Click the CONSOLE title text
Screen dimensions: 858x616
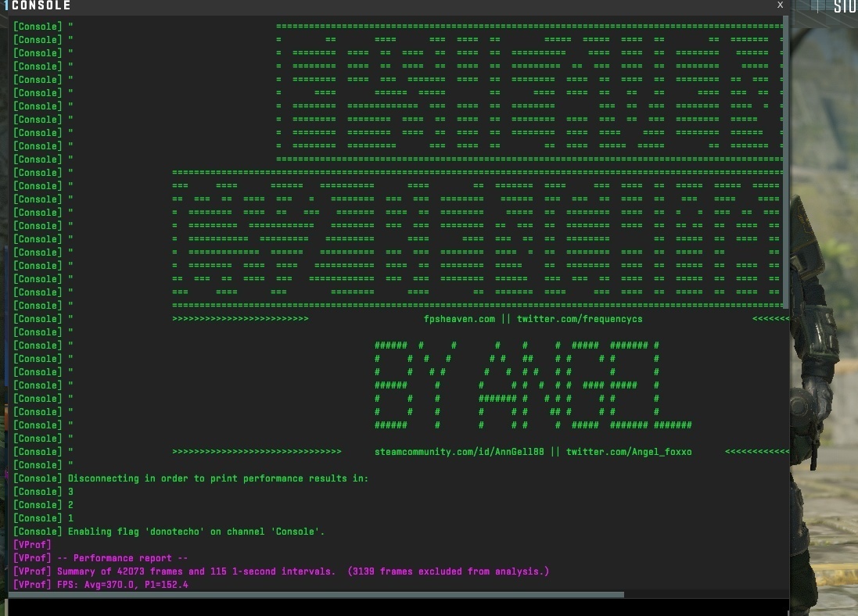[41, 5]
